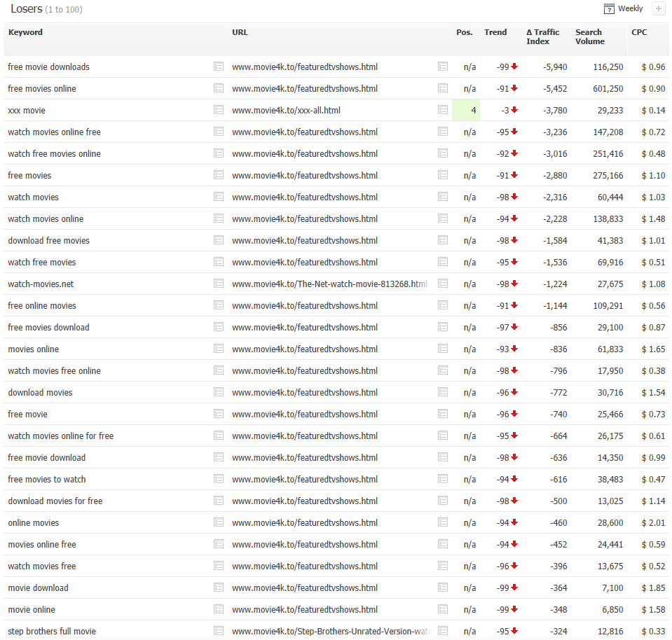Select CPC value $ 1.85
Screen dimensions: 672x640
click(x=653, y=587)
